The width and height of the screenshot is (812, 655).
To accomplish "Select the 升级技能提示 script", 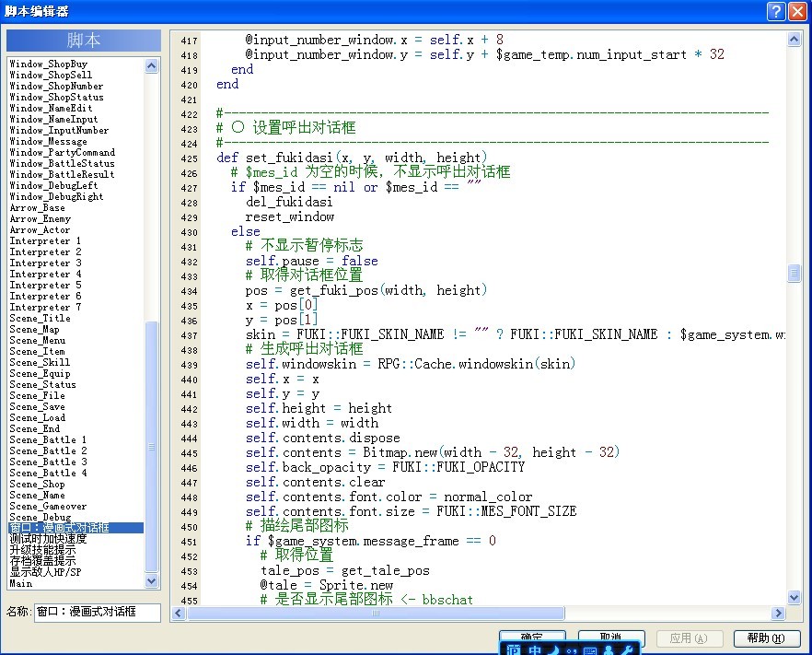I will [x=42, y=550].
